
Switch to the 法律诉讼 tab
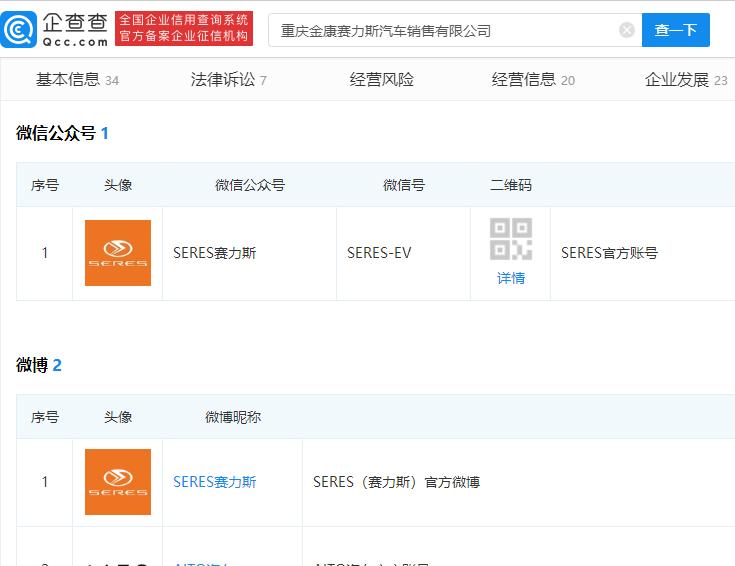tap(228, 80)
